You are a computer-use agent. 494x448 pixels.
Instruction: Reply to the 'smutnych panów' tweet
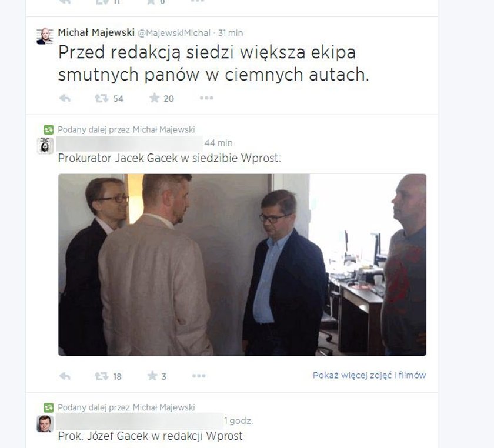65,99
